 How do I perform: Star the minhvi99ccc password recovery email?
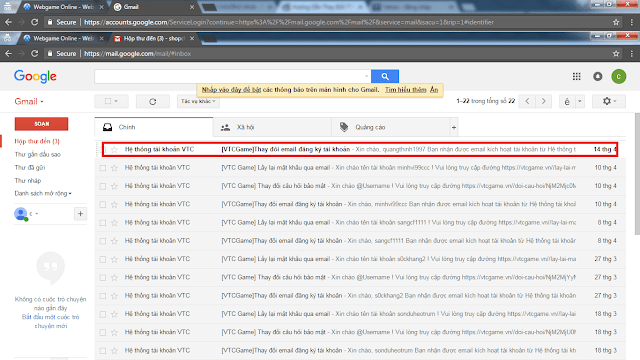[114, 168]
